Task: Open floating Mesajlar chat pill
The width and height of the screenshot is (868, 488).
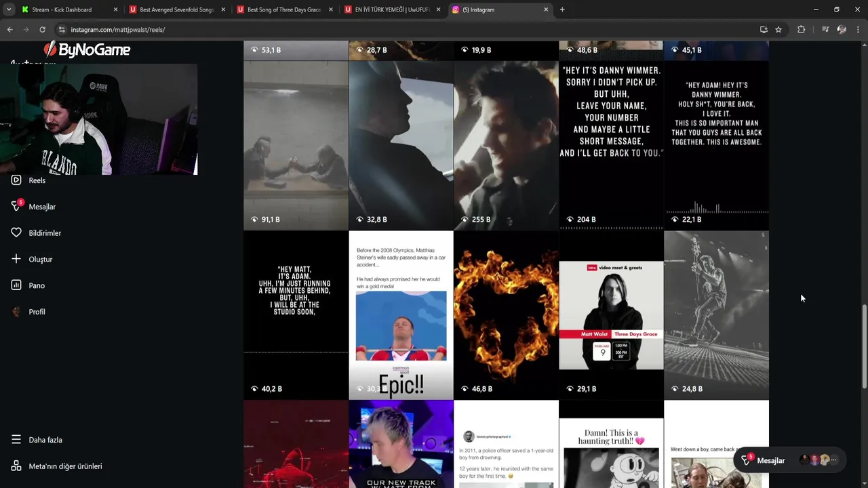Action: coord(790,460)
